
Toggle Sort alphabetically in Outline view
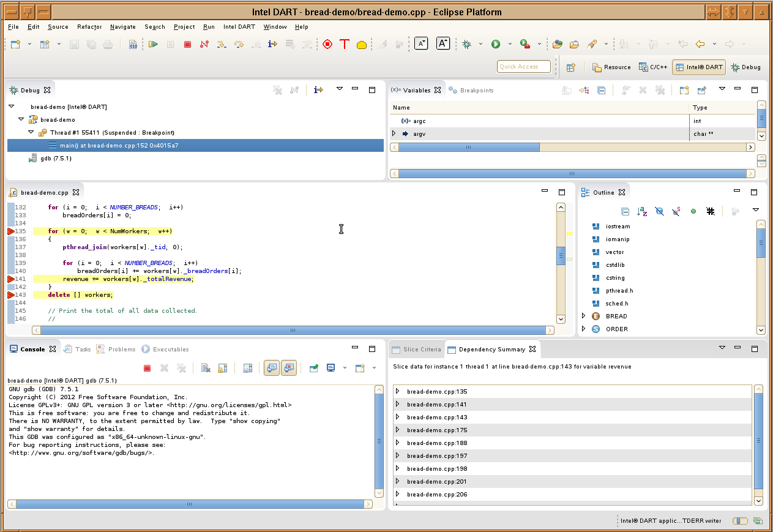coord(642,211)
